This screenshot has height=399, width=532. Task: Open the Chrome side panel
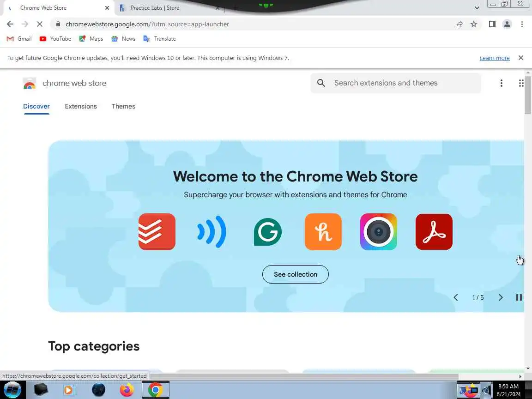point(492,24)
